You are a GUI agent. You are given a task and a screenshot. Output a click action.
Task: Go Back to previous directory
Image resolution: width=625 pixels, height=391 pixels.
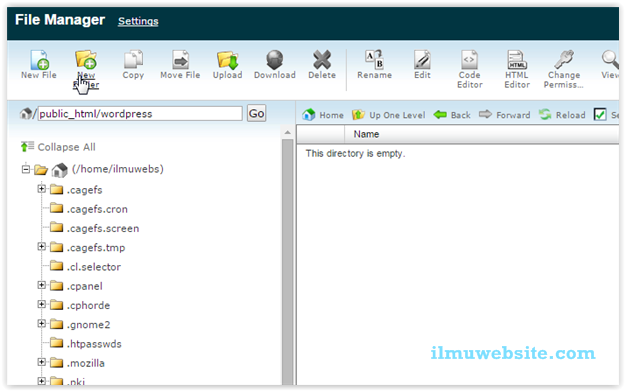(x=452, y=115)
